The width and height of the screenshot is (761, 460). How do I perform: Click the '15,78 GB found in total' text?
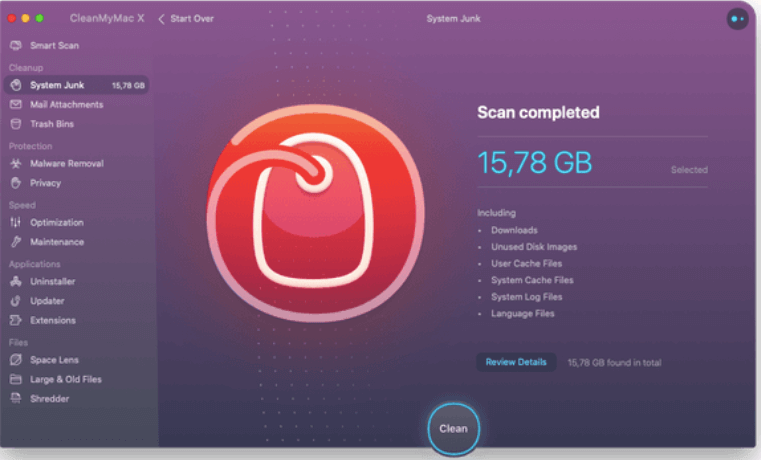614,362
